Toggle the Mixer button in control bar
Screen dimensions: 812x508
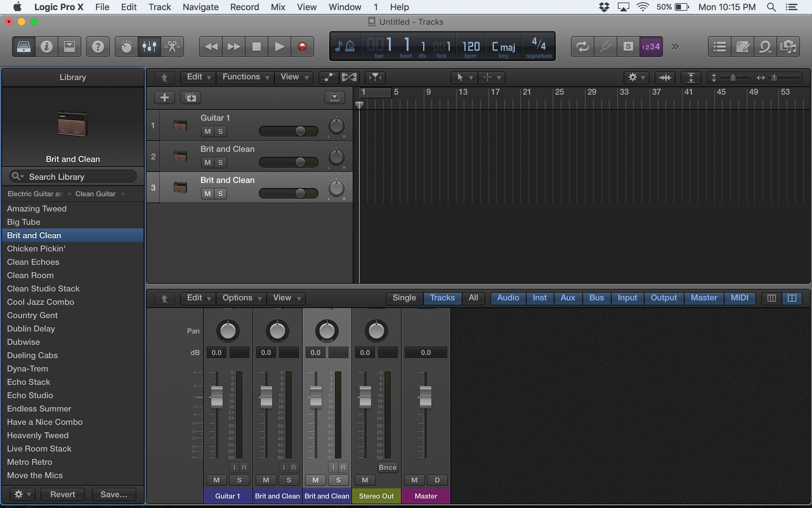pyautogui.click(x=149, y=47)
